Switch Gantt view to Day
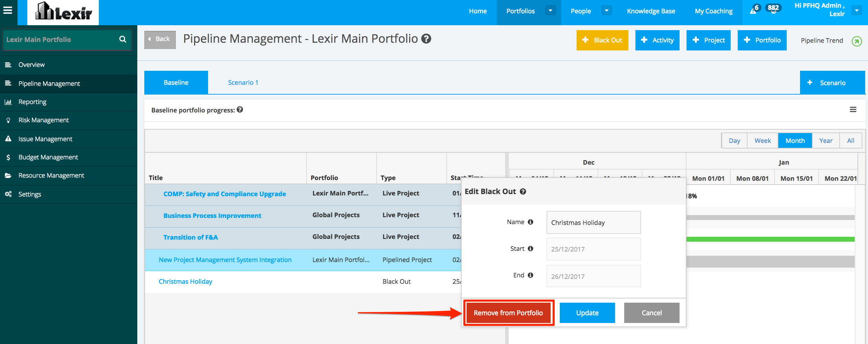This screenshot has height=344, width=868. [x=735, y=141]
